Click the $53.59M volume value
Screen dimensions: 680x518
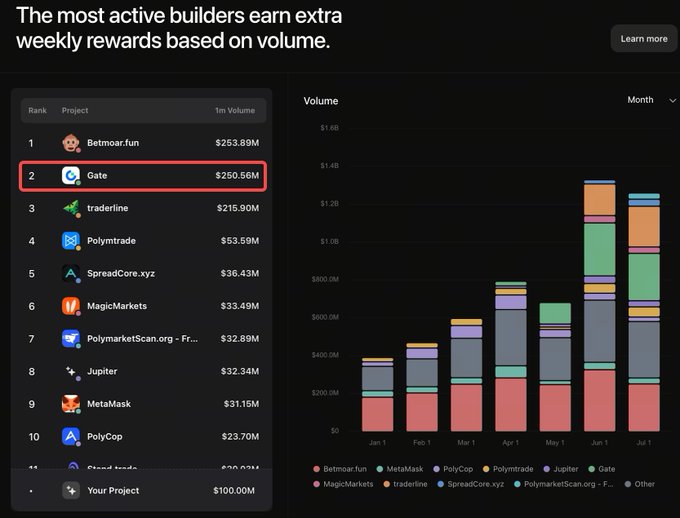[x=240, y=240]
